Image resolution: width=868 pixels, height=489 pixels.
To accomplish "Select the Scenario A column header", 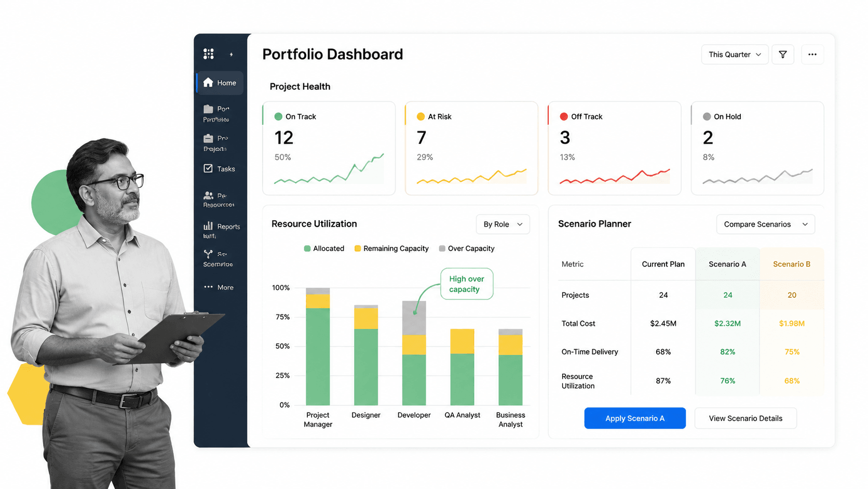I will click(727, 264).
